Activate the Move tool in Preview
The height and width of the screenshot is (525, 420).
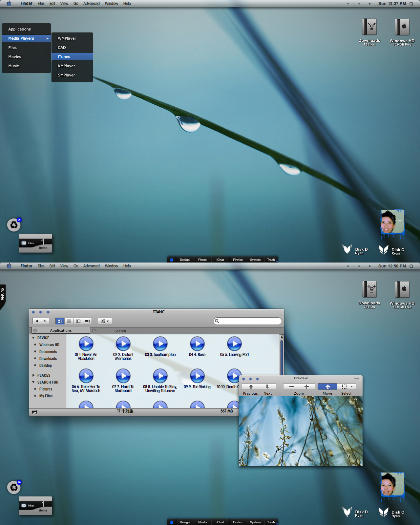(327, 387)
